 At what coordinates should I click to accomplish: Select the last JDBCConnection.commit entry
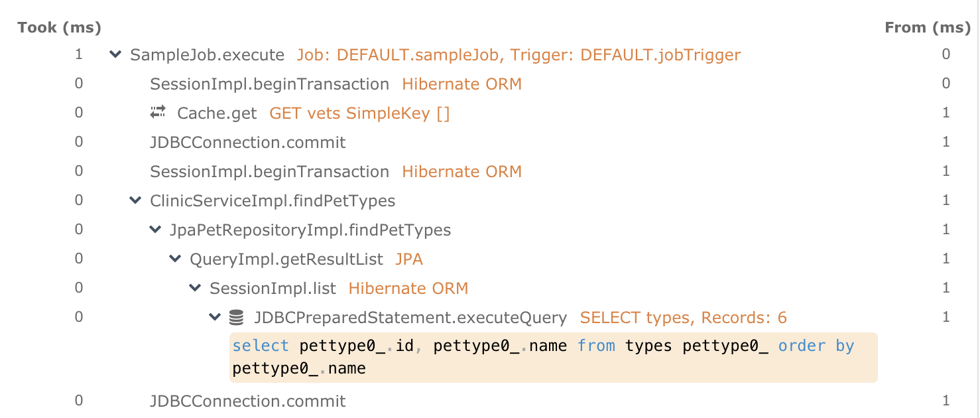247,401
